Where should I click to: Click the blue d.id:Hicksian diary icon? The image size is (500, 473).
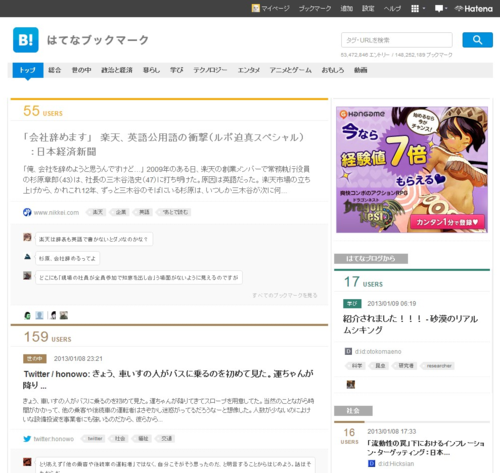click(x=371, y=463)
